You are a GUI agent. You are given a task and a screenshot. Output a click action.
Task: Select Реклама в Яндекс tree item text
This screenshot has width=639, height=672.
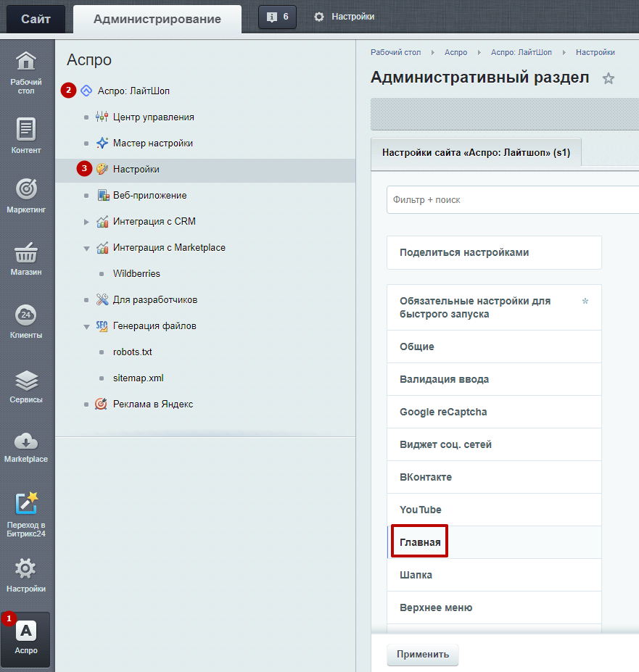coord(152,405)
